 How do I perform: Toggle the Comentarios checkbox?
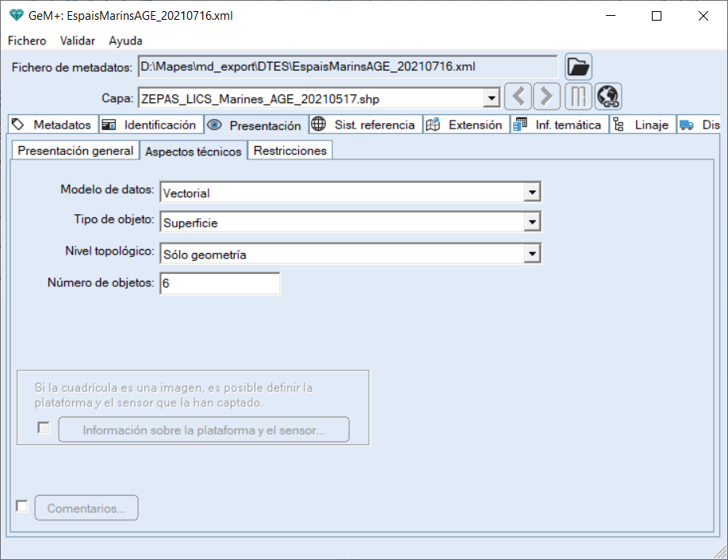pyautogui.click(x=22, y=506)
